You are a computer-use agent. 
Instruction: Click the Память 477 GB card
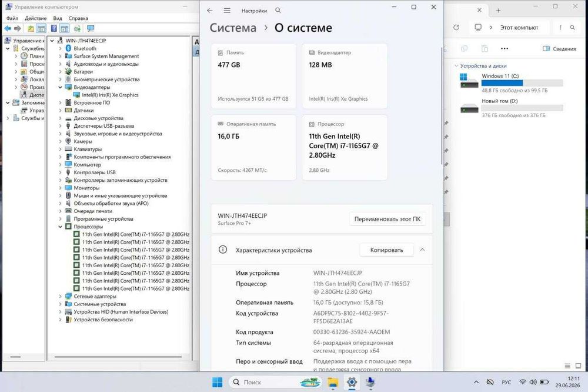click(x=254, y=77)
